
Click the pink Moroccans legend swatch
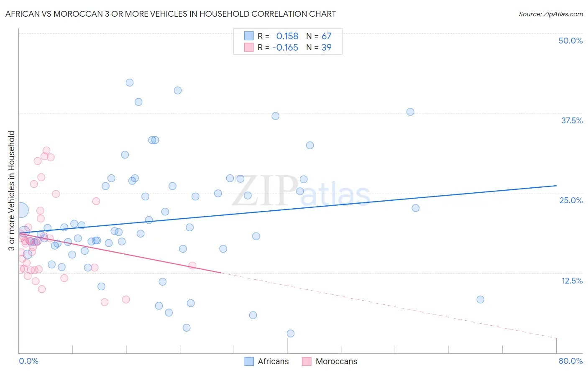pyautogui.click(x=307, y=361)
